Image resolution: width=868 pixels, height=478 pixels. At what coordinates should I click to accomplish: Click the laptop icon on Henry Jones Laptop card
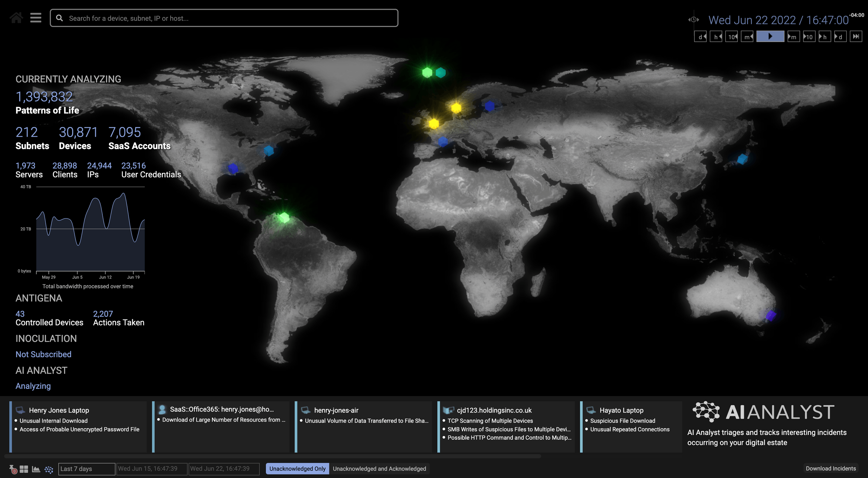(x=20, y=410)
